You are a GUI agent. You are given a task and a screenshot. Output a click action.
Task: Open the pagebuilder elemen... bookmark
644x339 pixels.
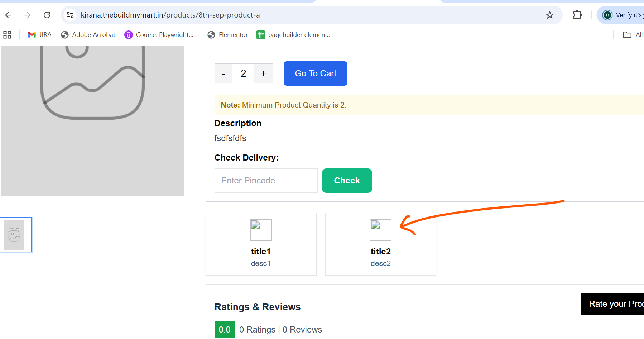tap(293, 35)
